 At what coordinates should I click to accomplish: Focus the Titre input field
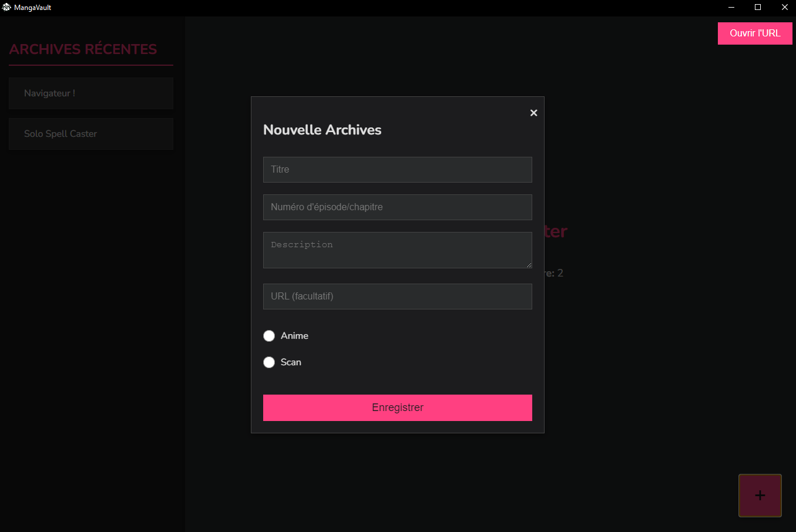tap(398, 170)
